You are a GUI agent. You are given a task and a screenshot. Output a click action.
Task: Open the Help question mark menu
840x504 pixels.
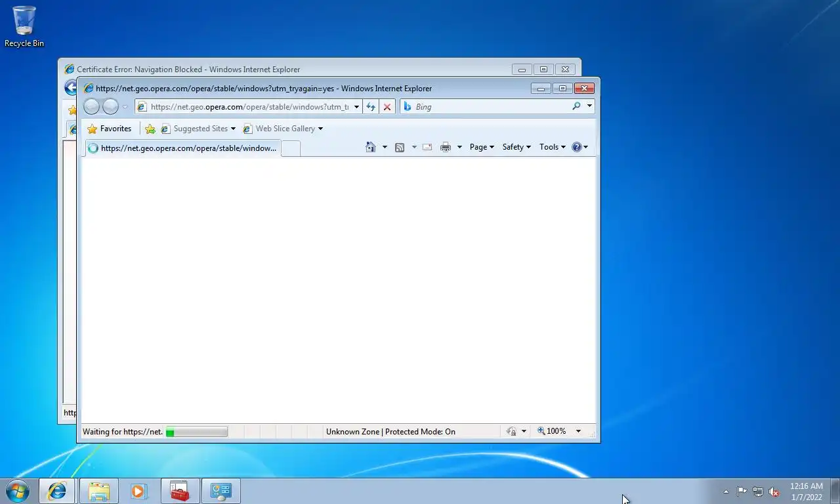[579, 147]
